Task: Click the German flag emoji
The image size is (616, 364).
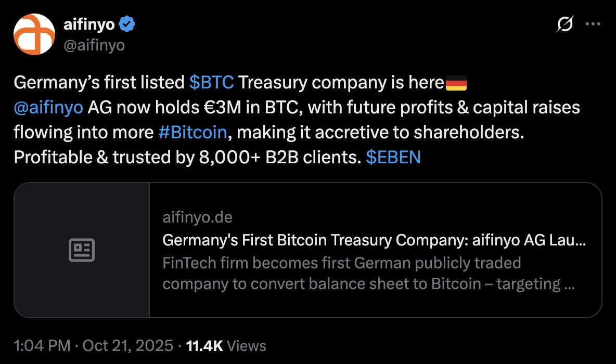Action: (456, 83)
